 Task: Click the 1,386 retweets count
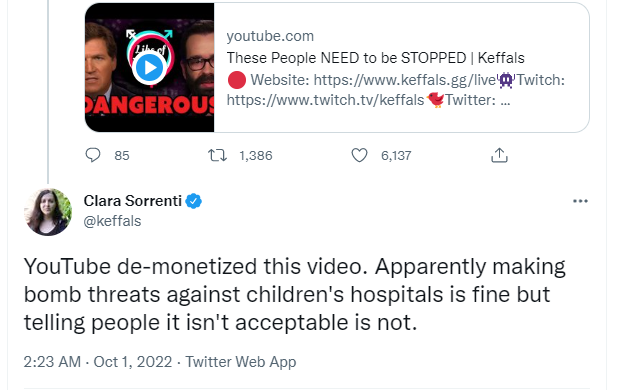tap(256, 155)
